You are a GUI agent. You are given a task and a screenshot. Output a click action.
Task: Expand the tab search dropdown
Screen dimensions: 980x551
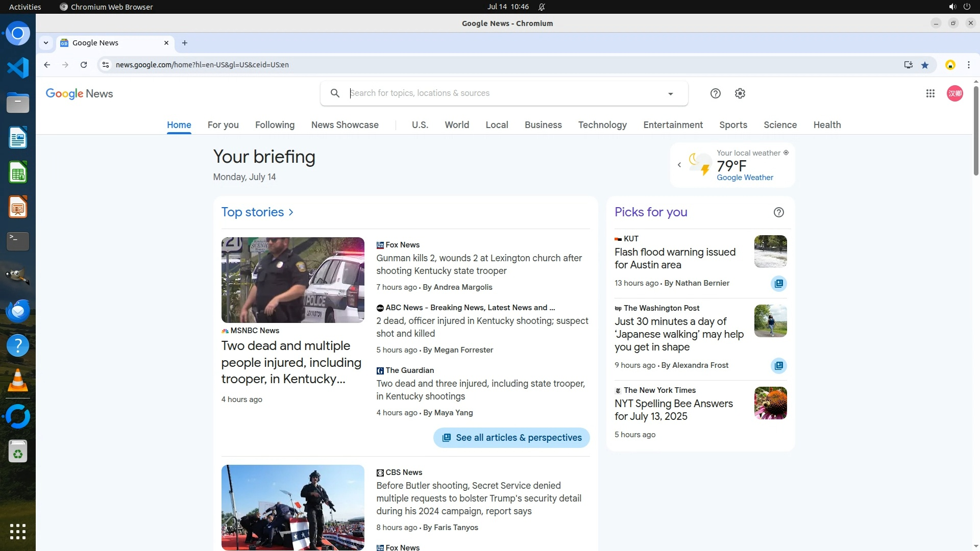46,43
